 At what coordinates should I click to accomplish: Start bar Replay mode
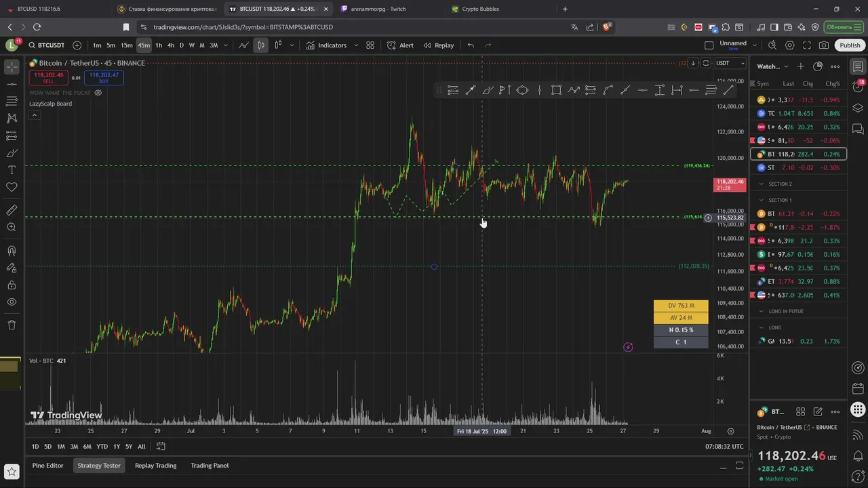(x=439, y=45)
